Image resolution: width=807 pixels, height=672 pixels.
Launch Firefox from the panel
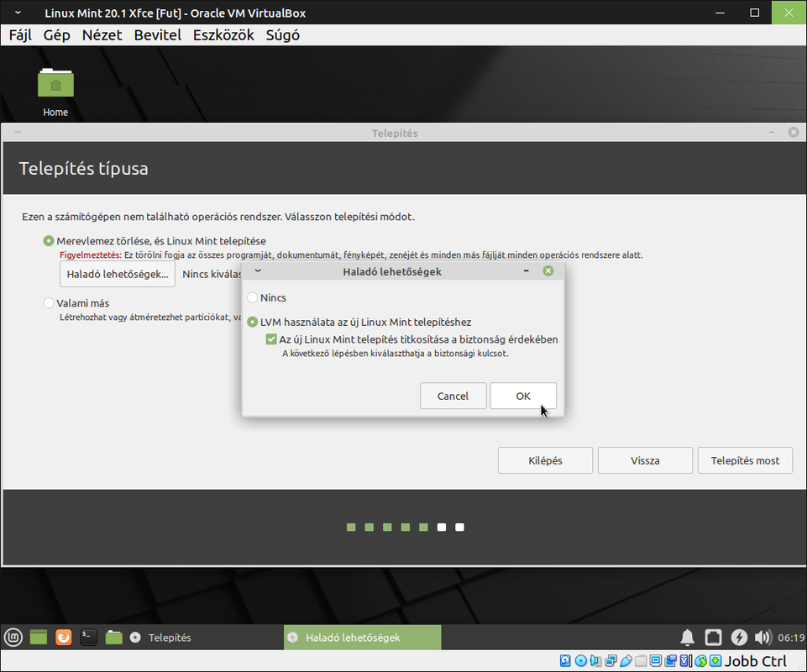(x=63, y=638)
